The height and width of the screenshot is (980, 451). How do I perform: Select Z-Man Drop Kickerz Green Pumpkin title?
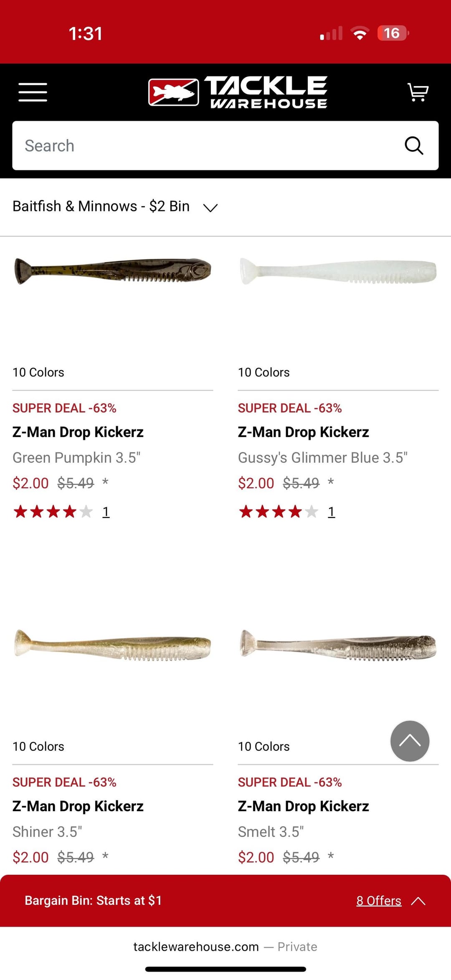78,432
